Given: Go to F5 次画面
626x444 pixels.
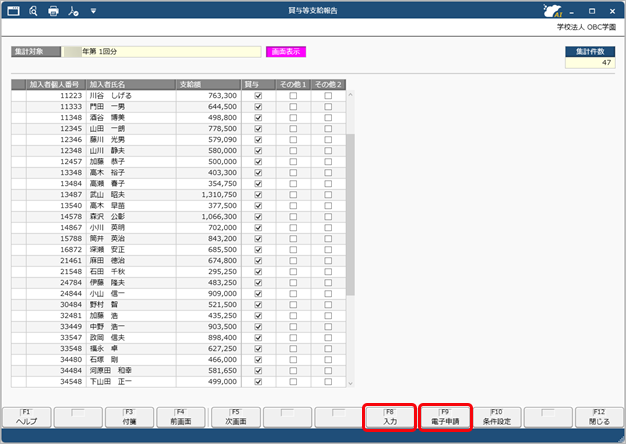Looking at the screenshot, I should [x=234, y=418].
